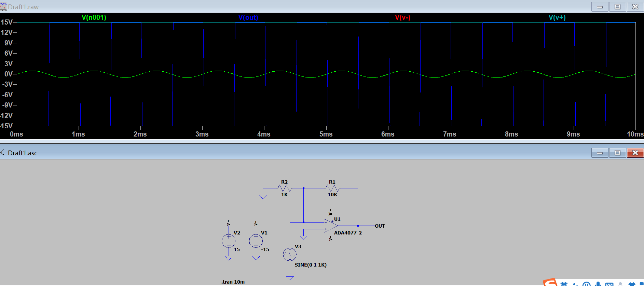This screenshot has height=286, width=644.
Task: Select the V(n001) trace label
Action: pos(94,17)
